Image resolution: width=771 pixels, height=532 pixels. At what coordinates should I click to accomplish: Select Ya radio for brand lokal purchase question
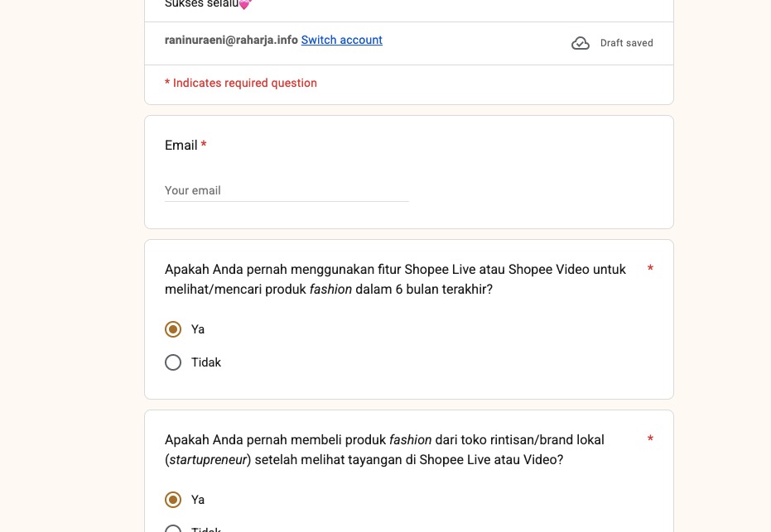coord(173,500)
